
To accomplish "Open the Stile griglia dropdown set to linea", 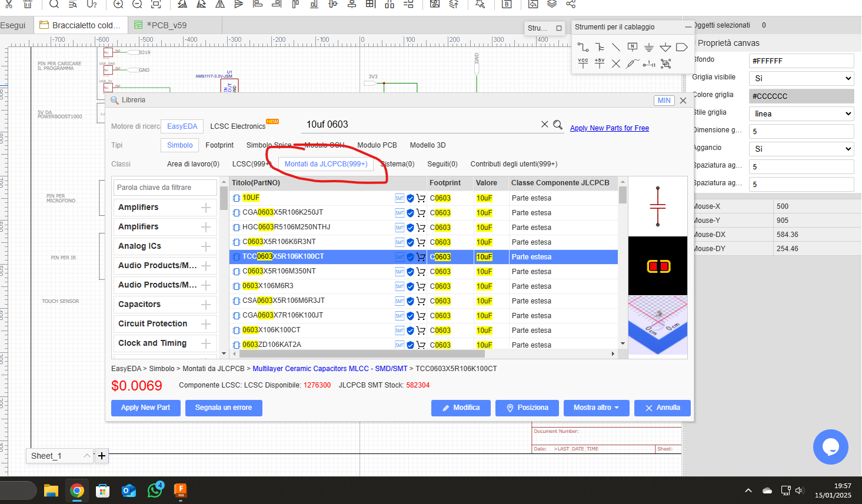I will (x=801, y=114).
